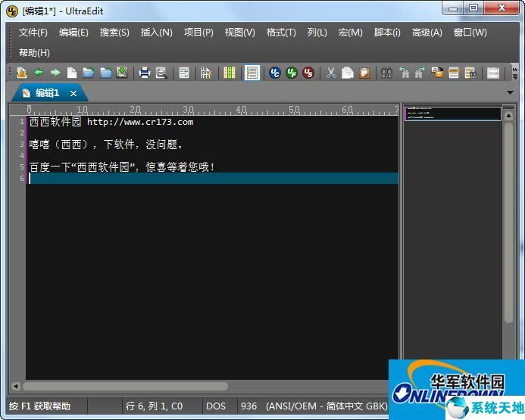Screen dimensions: 525x420
Task: Change line ending via DOS status field
Action: coord(216,406)
